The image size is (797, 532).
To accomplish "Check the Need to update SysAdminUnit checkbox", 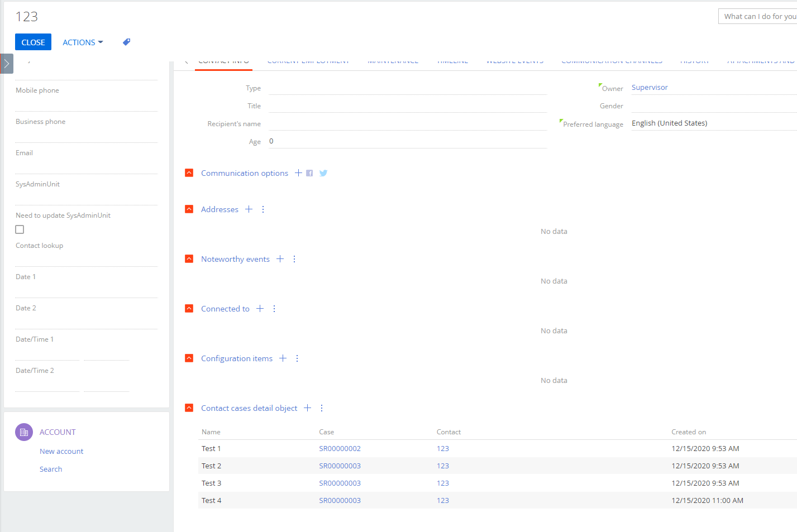I will point(19,229).
